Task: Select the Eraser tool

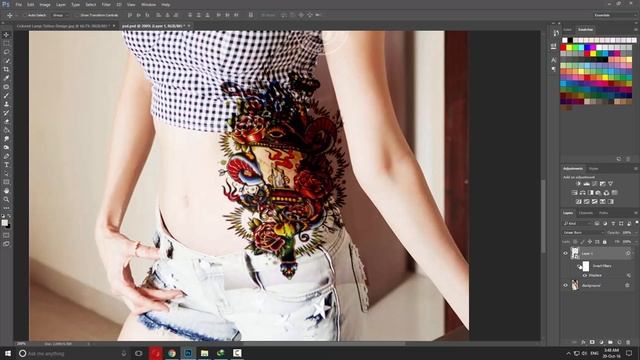Action: pos(6,121)
